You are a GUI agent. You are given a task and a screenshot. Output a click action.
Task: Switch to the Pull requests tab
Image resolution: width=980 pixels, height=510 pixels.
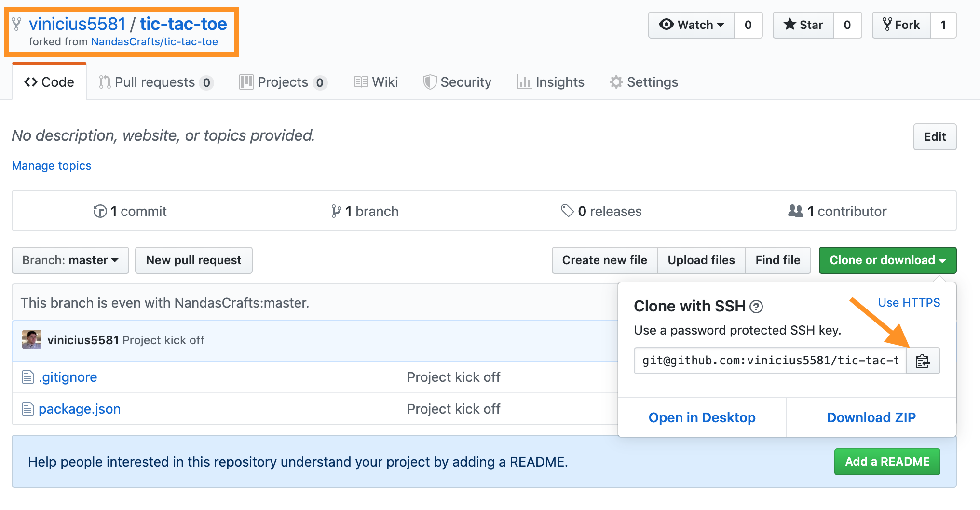pyautogui.click(x=156, y=82)
